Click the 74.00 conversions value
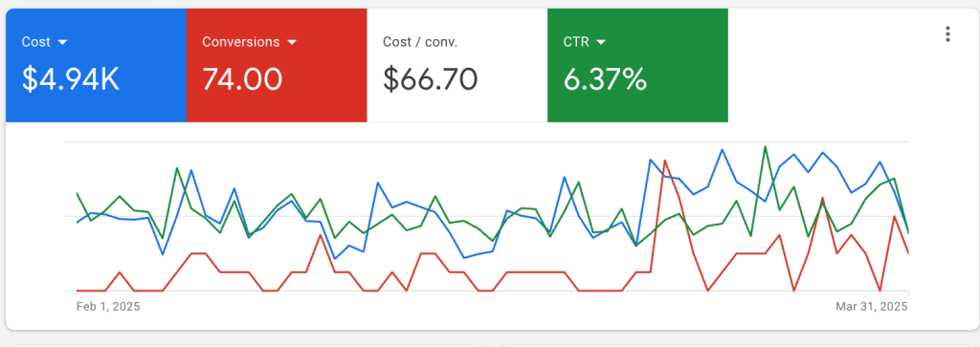980x347 pixels. pyautogui.click(x=242, y=79)
